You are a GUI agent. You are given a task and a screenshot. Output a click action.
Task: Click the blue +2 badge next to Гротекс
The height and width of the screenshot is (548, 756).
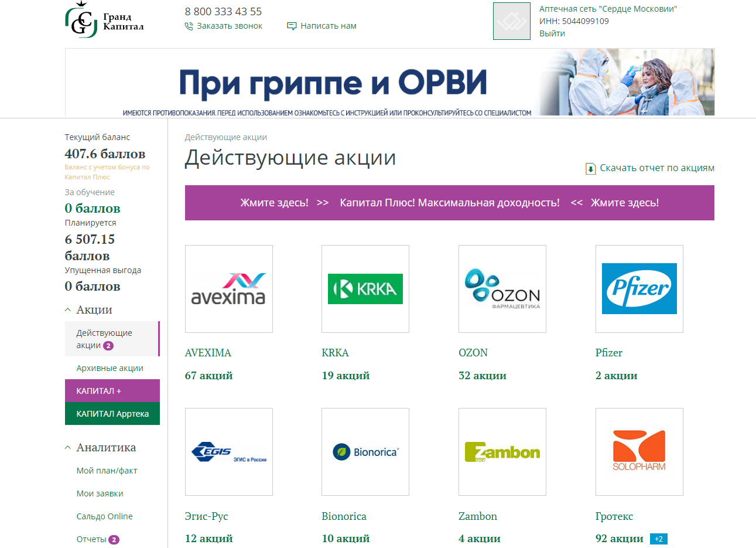pos(659,539)
